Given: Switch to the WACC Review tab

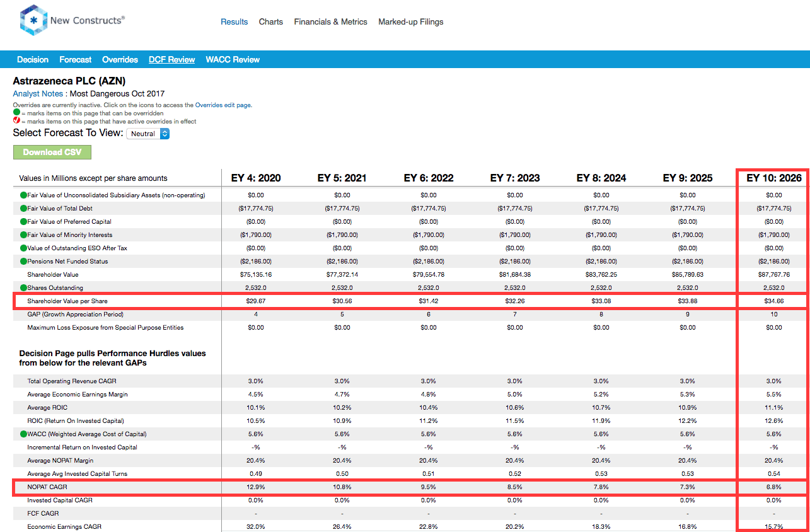Looking at the screenshot, I should click(233, 60).
